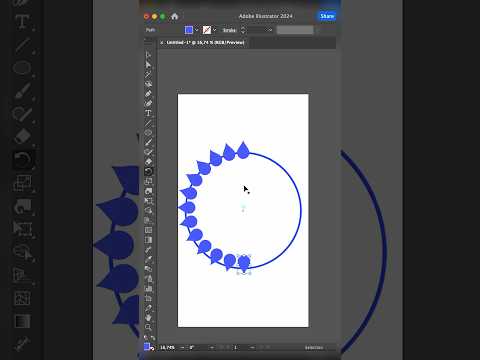Click the selected teardrop at circle bottom
Screen dimensions: 480x360
[x=244, y=263]
